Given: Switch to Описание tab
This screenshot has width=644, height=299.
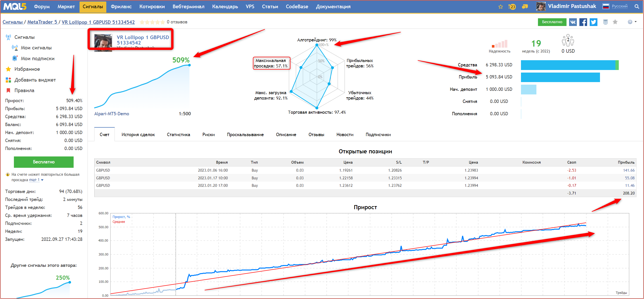Looking at the screenshot, I should click(x=286, y=135).
